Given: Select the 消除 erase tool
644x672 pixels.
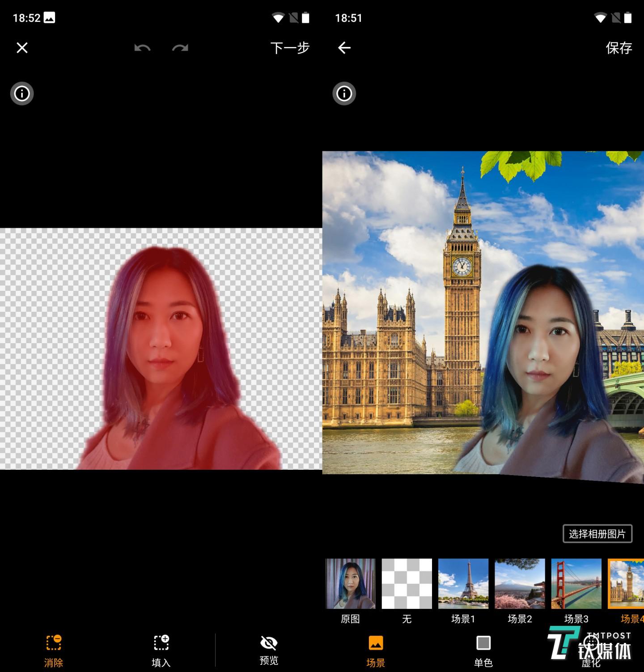Looking at the screenshot, I should pyautogui.click(x=54, y=650).
